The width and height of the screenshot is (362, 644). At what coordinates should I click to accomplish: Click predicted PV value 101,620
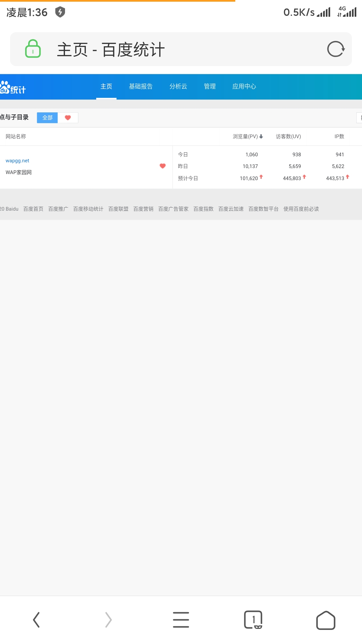click(x=249, y=178)
